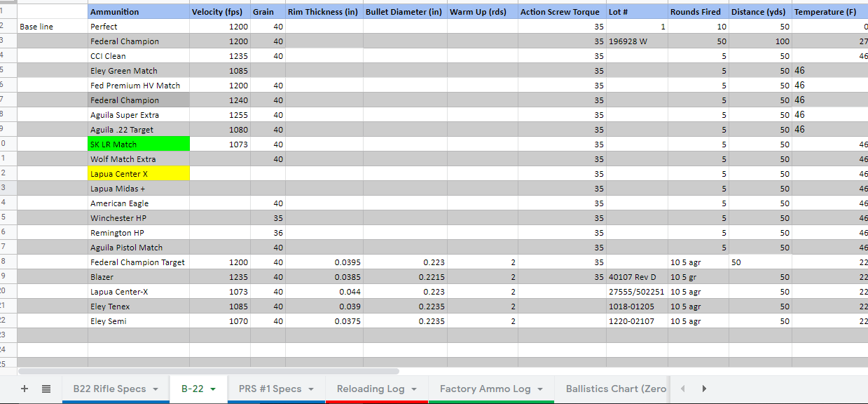Select the Temperature (F) header cell

coord(829,12)
